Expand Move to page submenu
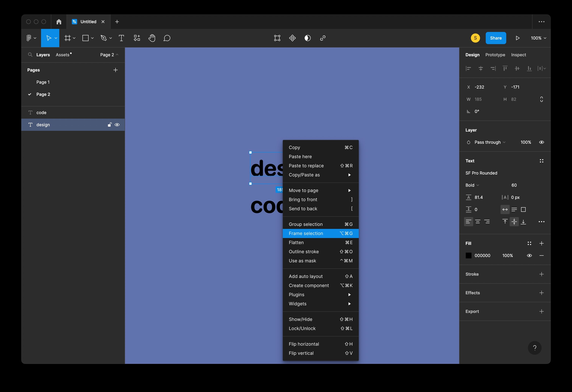Screen dimensions: 572x392 [x=350, y=190]
